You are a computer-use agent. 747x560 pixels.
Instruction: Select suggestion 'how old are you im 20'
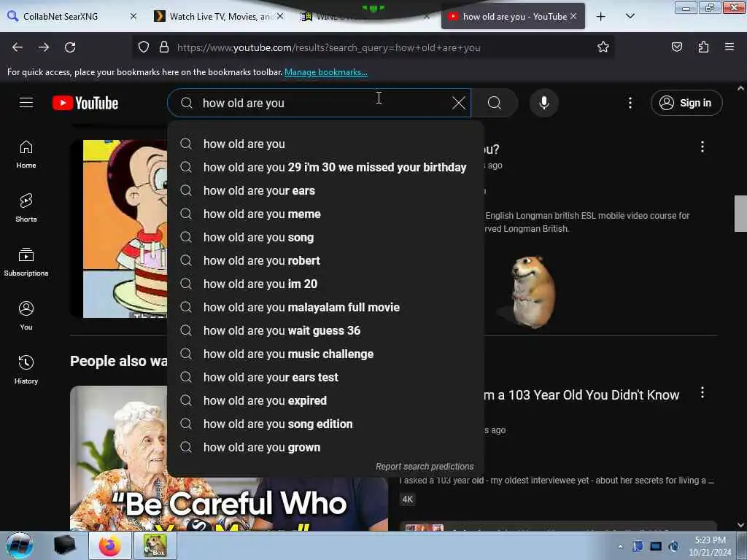click(x=326, y=284)
